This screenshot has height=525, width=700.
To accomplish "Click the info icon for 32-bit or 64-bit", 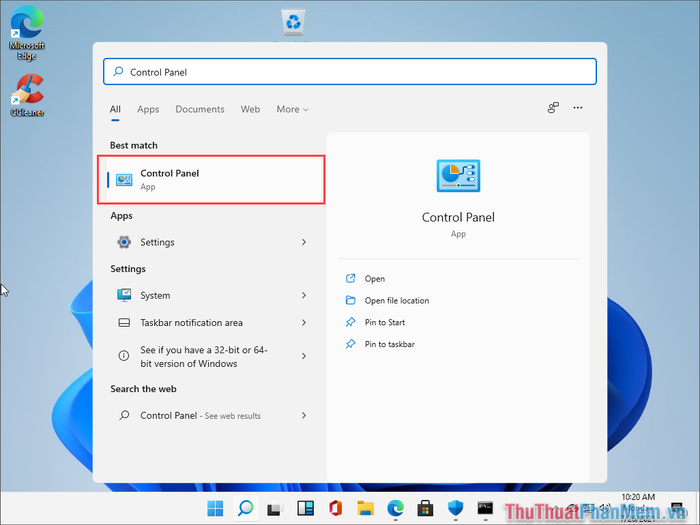I will point(124,356).
